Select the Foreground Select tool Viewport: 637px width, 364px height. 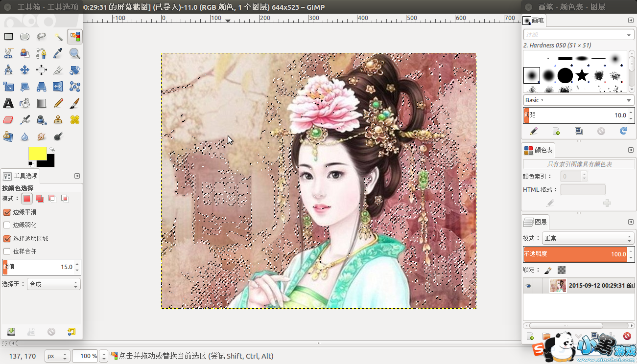tap(25, 53)
